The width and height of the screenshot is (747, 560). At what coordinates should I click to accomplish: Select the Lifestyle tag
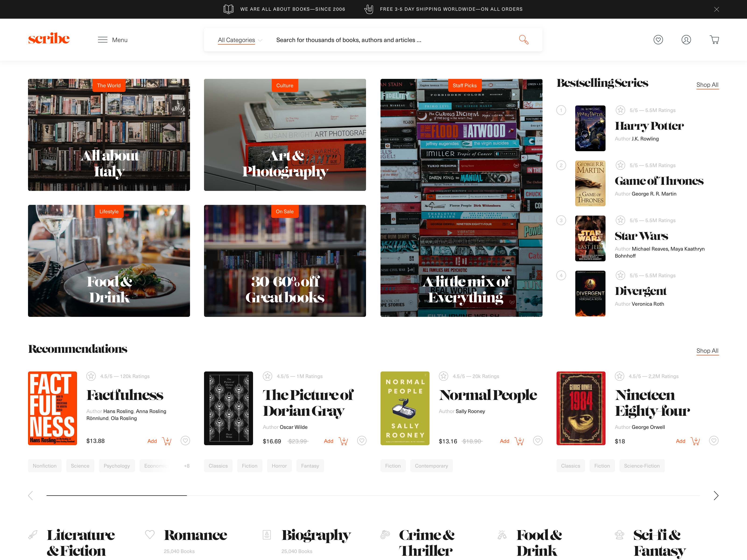(109, 211)
